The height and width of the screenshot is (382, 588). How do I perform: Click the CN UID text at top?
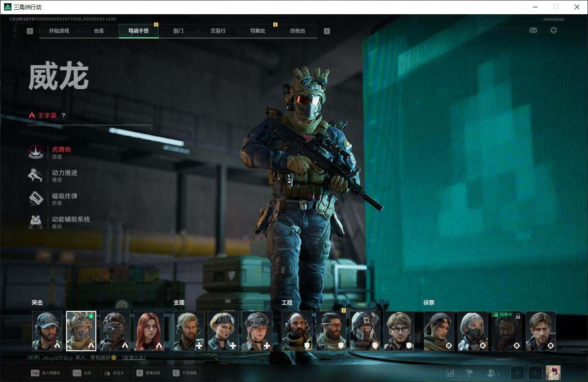tap(63, 19)
